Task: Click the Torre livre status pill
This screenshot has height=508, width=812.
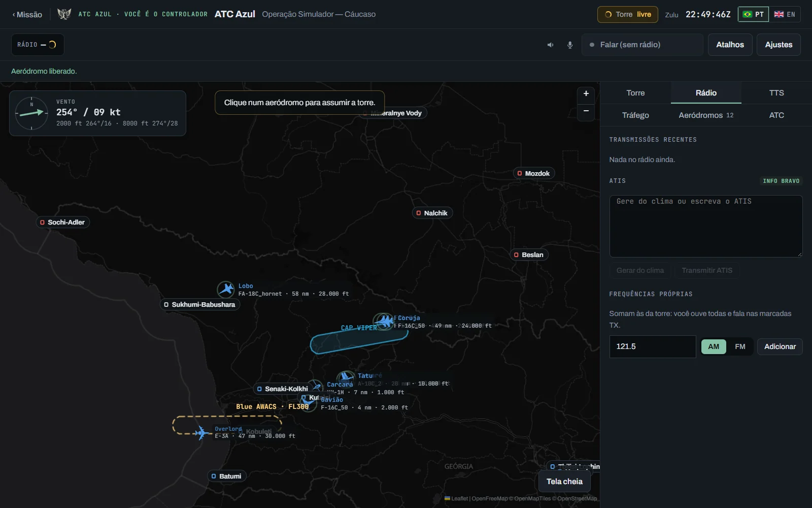Action: pyautogui.click(x=628, y=14)
